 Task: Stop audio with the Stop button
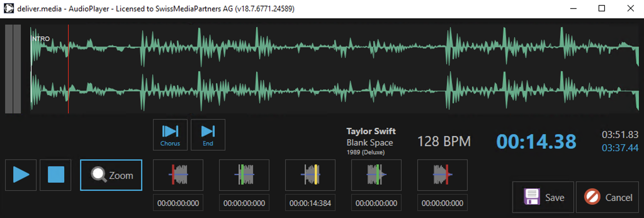(56, 175)
